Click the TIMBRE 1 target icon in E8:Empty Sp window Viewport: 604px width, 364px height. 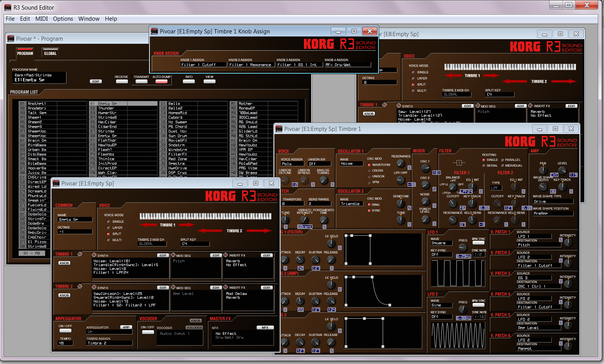[384, 105]
